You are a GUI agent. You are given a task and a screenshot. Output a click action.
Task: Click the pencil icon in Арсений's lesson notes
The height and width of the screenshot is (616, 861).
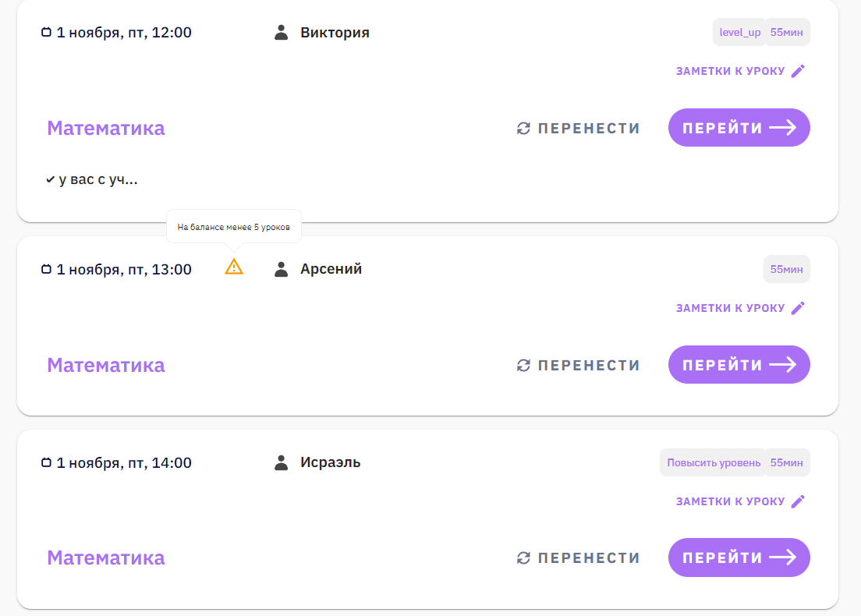point(797,308)
